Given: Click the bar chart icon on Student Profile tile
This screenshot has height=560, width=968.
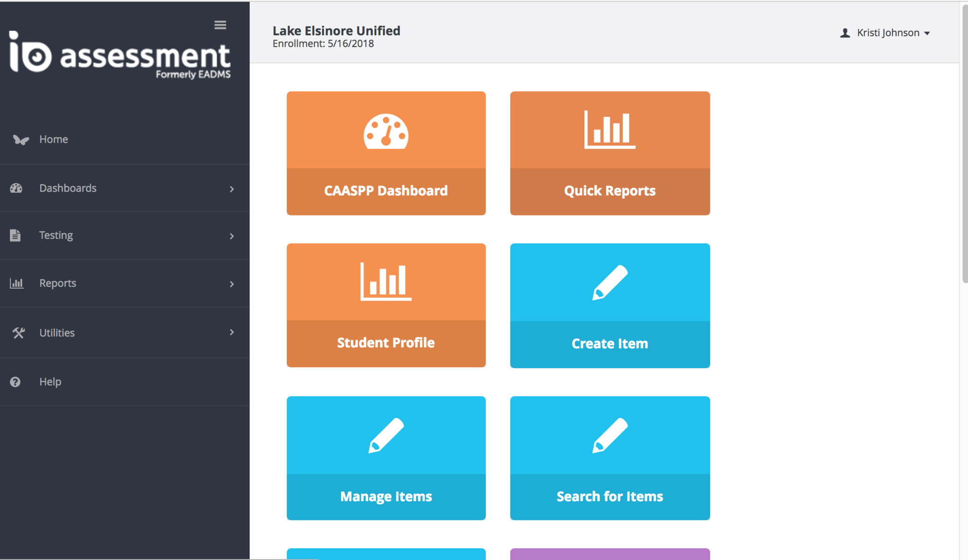Looking at the screenshot, I should coord(386,282).
